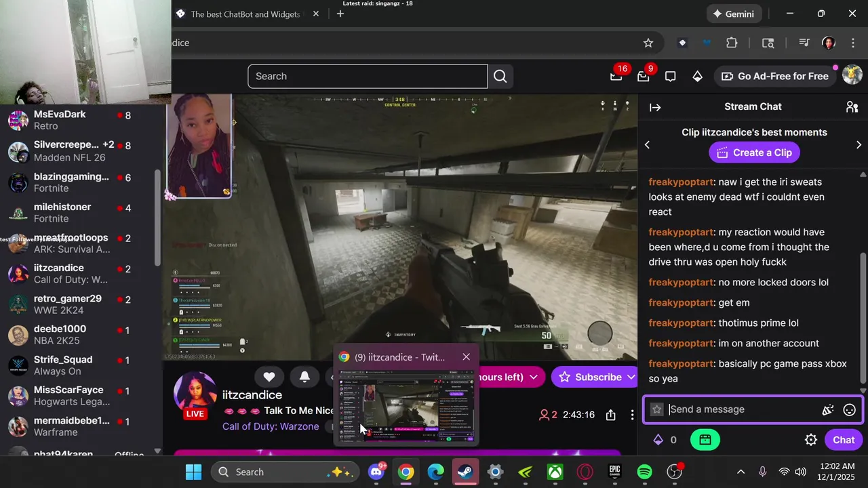Open Xbox app from the taskbar
Image resolution: width=868 pixels, height=488 pixels.
point(555,472)
